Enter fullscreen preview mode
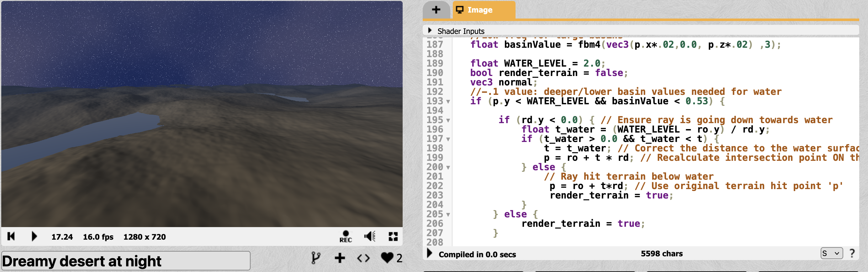Image resolution: width=868 pixels, height=272 pixels. pos(393,237)
